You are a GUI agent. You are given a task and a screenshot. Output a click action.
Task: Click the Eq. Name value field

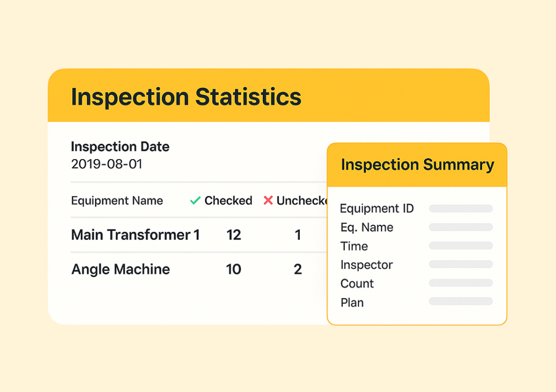click(x=460, y=227)
